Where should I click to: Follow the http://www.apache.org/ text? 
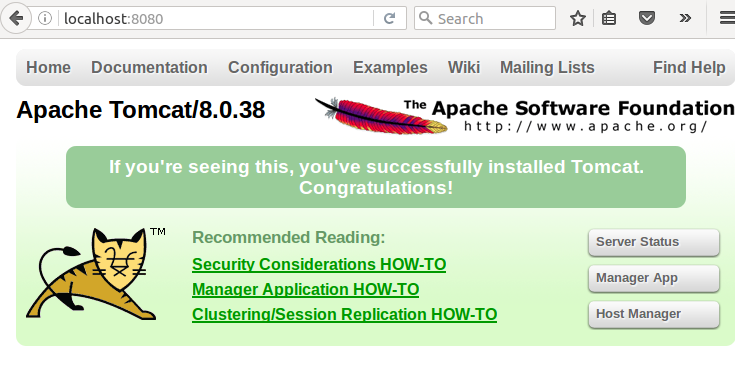(x=585, y=127)
